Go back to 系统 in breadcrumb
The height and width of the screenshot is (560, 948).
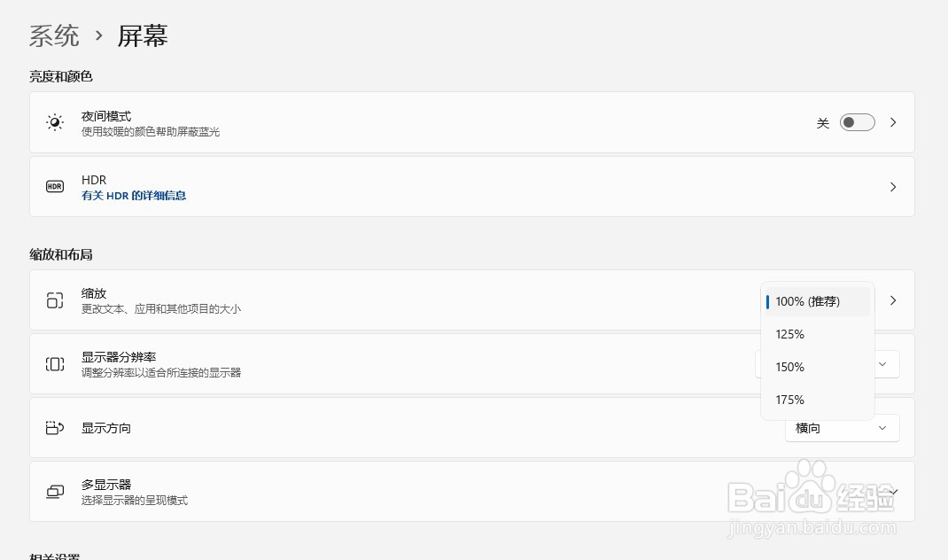point(54,35)
